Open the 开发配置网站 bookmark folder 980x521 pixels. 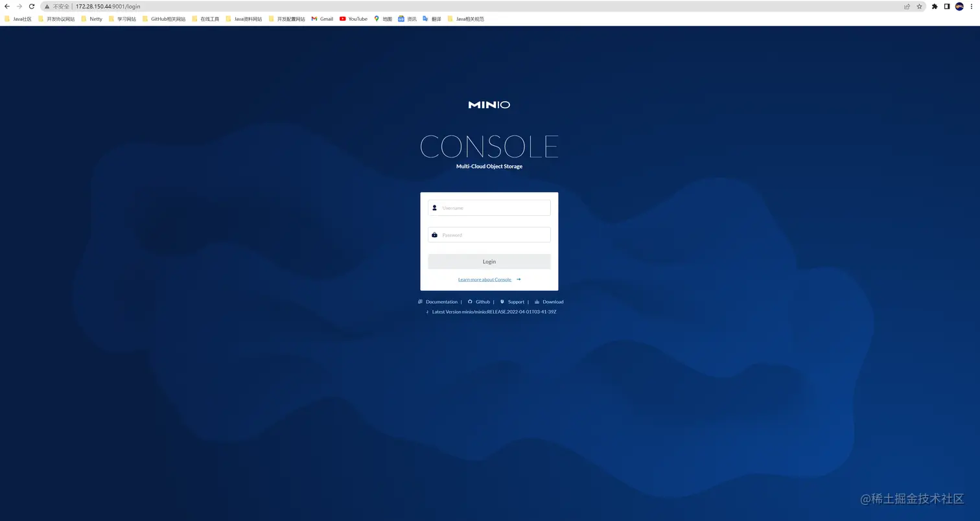pos(286,19)
